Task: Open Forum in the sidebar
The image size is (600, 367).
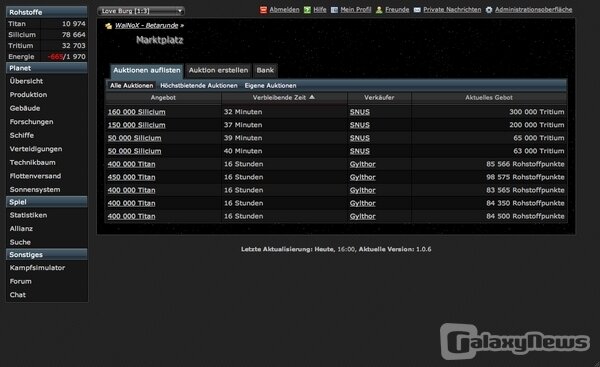Action: (21, 281)
